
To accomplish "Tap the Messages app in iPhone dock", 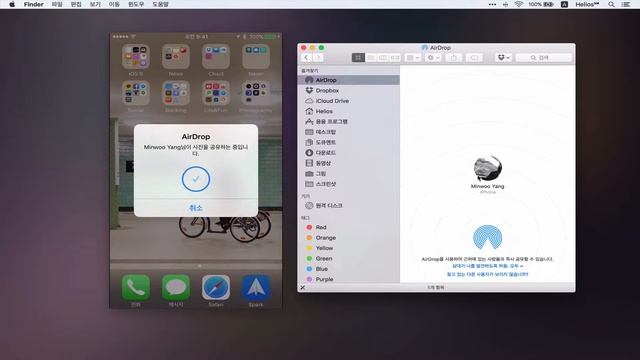I will pyautogui.click(x=176, y=288).
